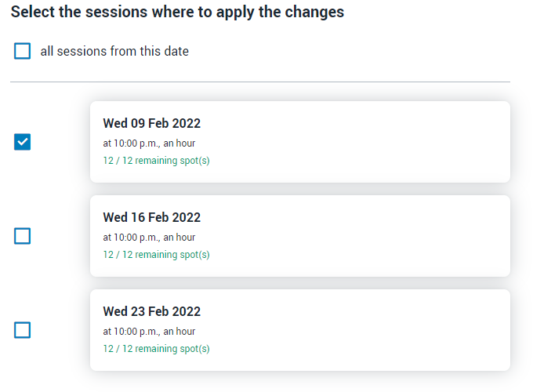Image resolution: width=533 pixels, height=392 pixels.
Task: Click remaining spots text on 16 Feb session
Action: (x=156, y=255)
